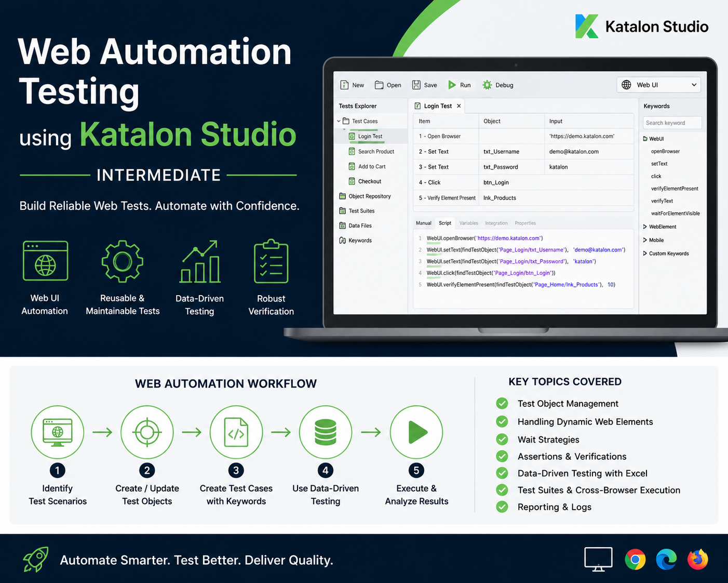Click the lnk_Products object cell
Image resolution: width=728 pixels, height=583 pixels.
coord(511,198)
